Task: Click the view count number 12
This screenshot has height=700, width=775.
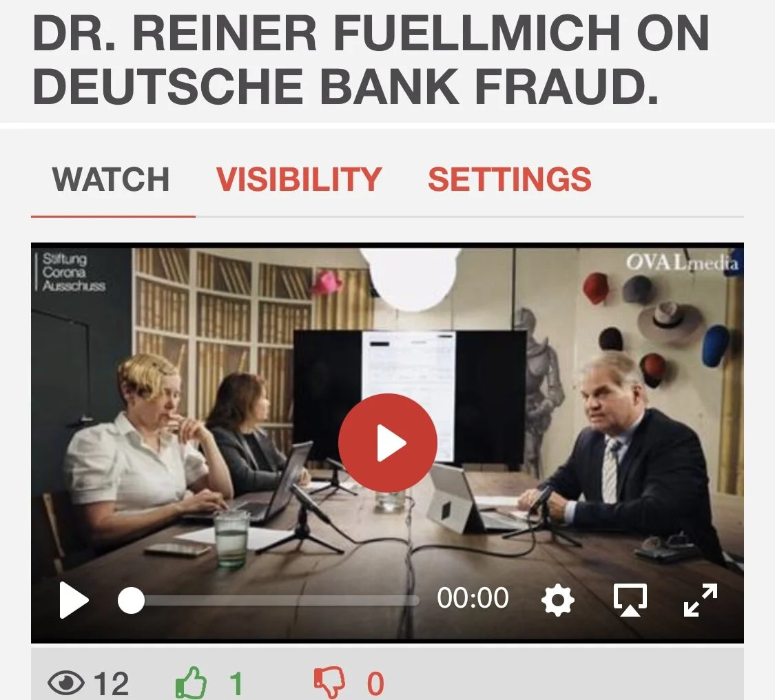Action: 111,683
